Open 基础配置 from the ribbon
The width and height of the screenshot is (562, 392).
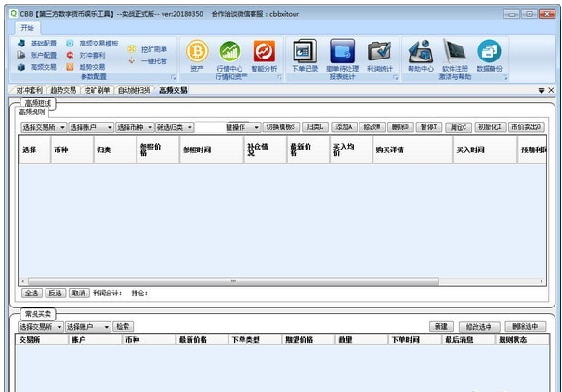[37, 44]
